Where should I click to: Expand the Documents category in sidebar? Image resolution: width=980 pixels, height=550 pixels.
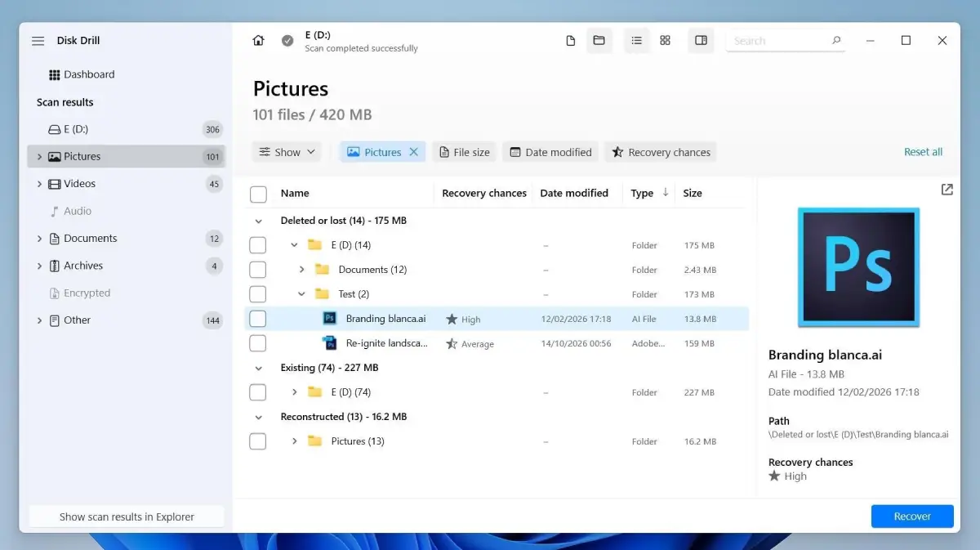[39, 239]
